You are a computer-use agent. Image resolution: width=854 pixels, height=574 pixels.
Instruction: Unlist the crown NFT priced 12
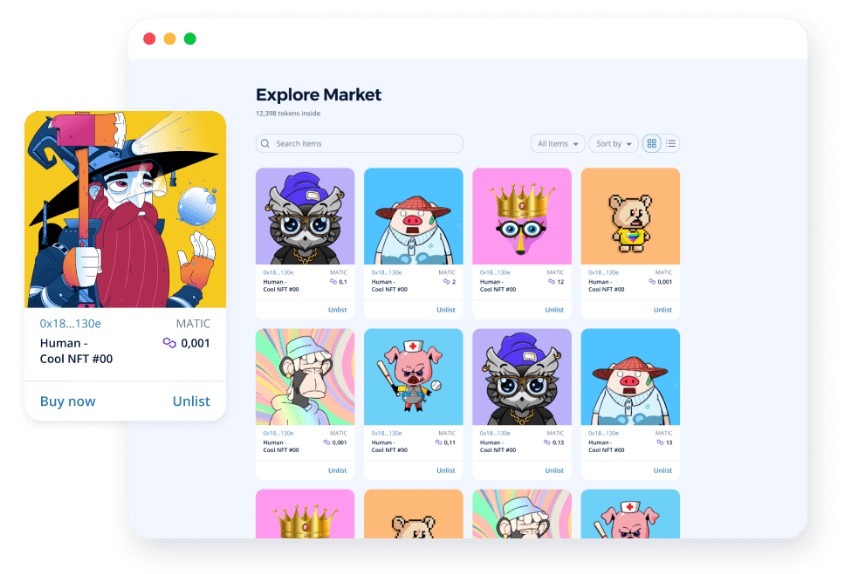coord(554,310)
